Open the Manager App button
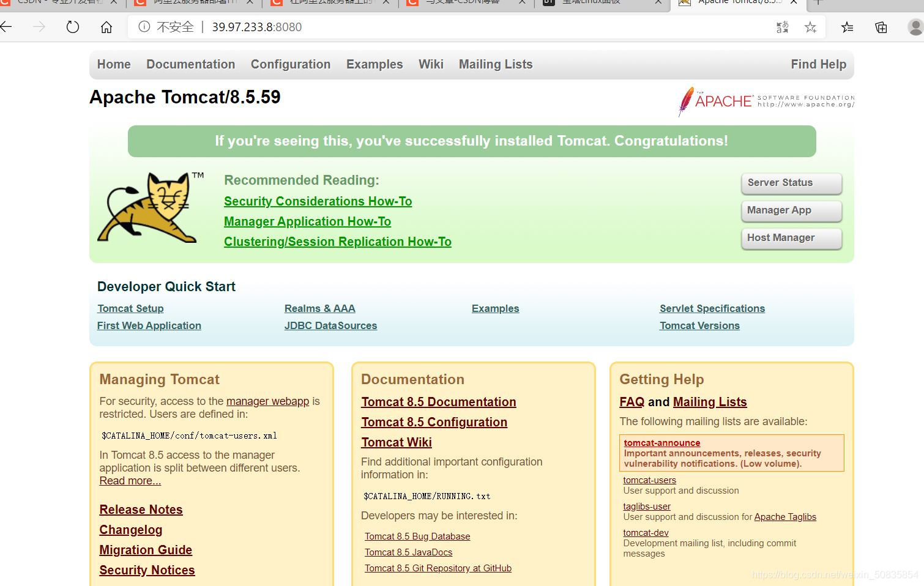This screenshot has width=924, height=586. (x=791, y=210)
